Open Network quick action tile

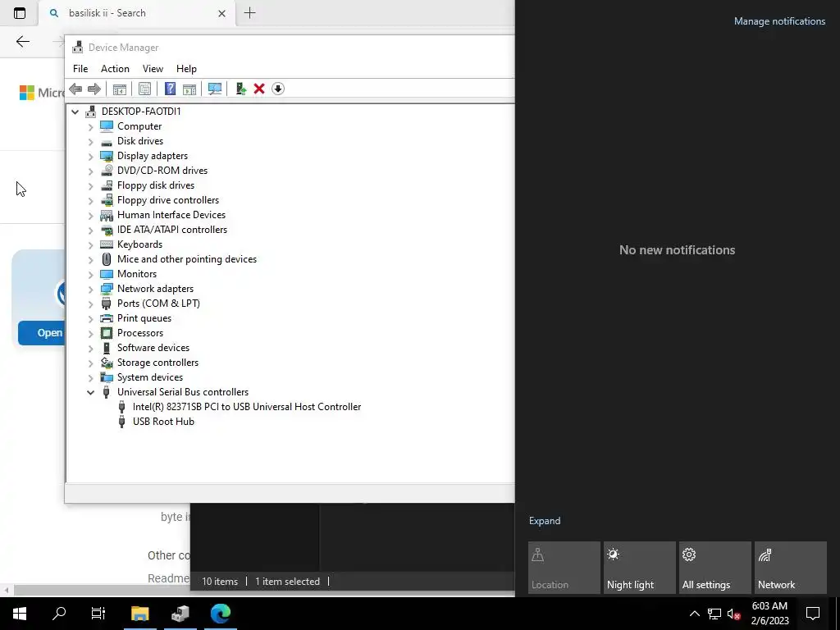pyautogui.click(x=790, y=568)
